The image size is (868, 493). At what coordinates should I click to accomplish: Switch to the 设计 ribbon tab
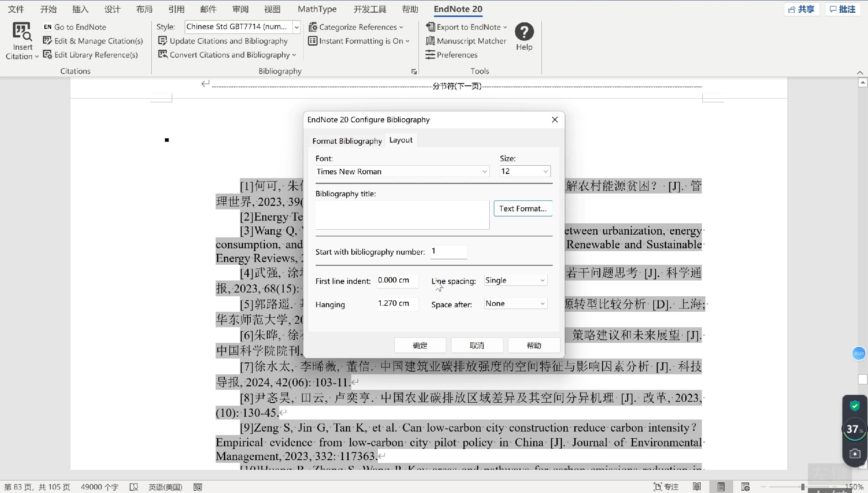tap(112, 9)
